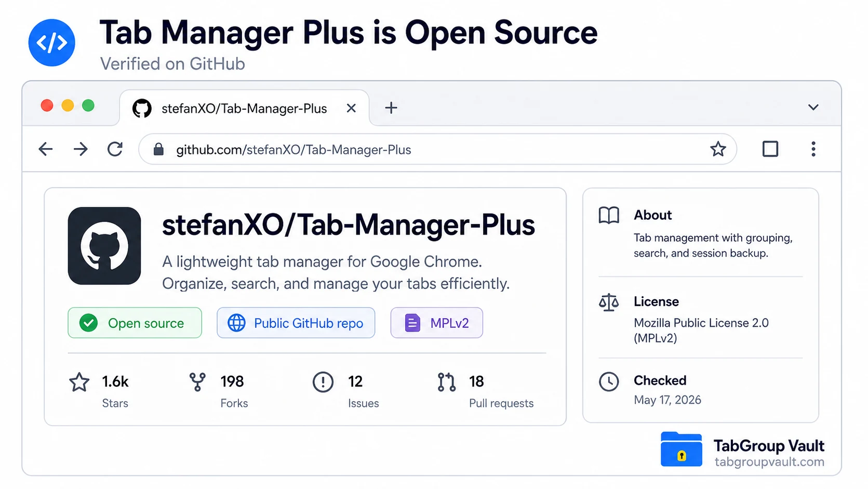868x489 pixels.
Task: Click the Verified on GitHub subtitle
Action: click(x=172, y=64)
